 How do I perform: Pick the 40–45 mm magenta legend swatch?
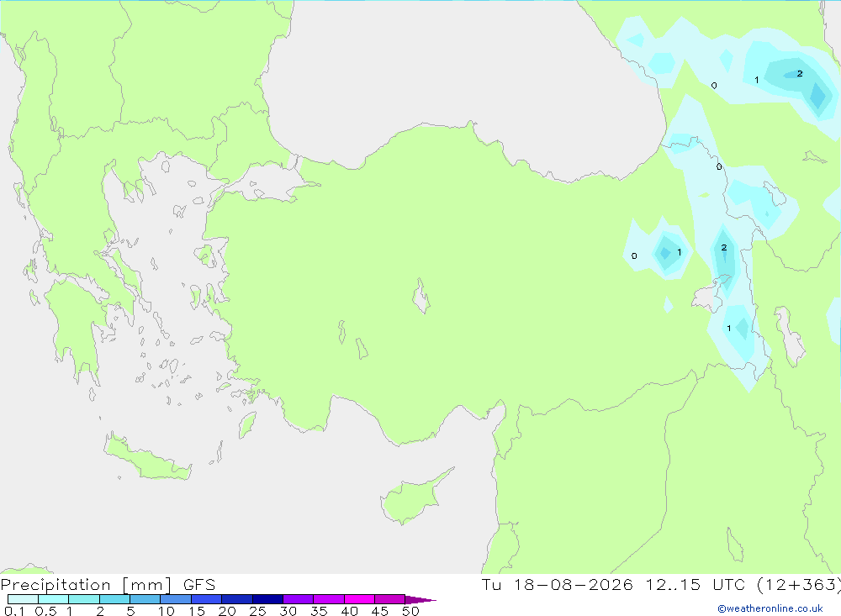(x=359, y=599)
